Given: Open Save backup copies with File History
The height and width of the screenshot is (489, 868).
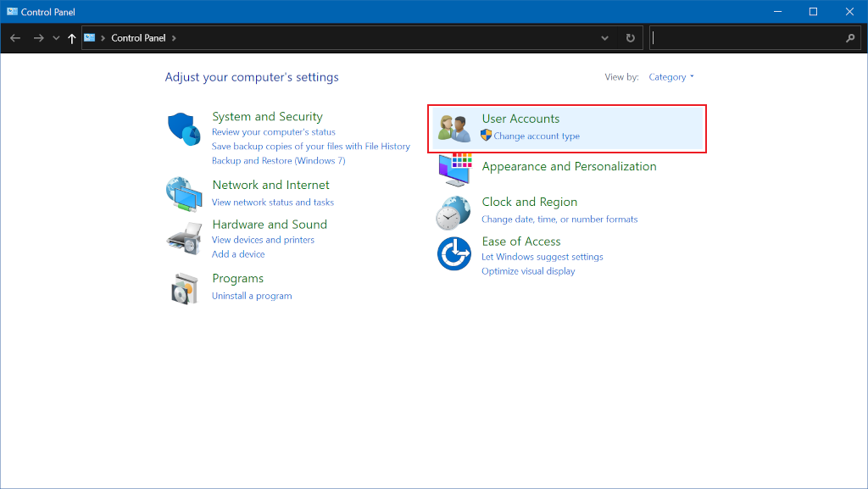Looking at the screenshot, I should [310, 147].
